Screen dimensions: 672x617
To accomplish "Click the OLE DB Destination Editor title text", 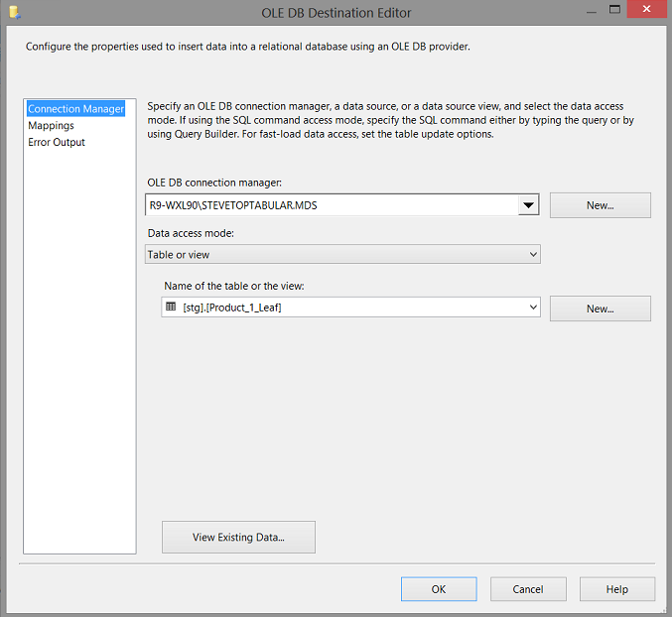I will pos(336,13).
